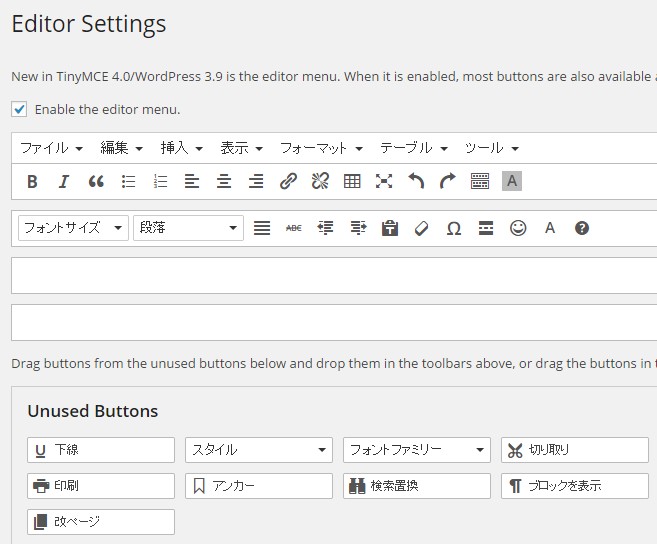Screen dimensions: 657x544
Task: Click the Redo arrow icon
Action: tap(447, 181)
